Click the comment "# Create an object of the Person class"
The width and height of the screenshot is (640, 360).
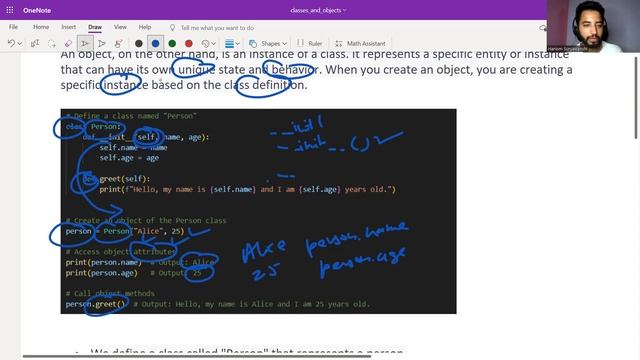146,220
